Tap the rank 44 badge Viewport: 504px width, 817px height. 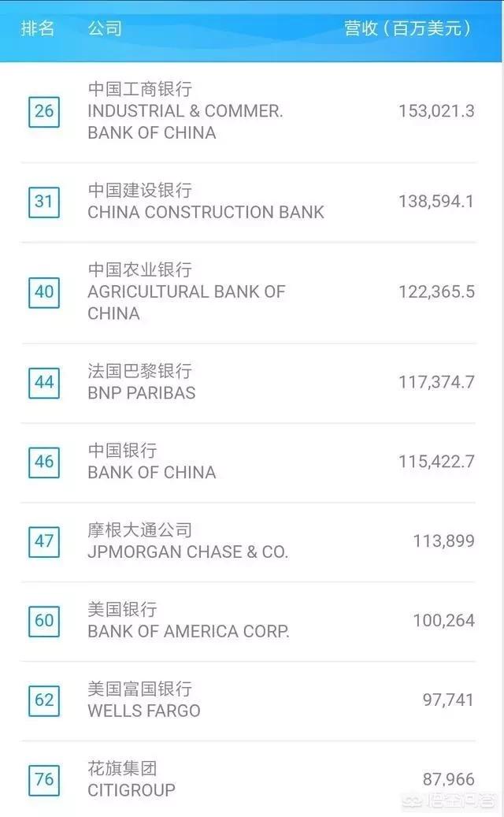pyautogui.click(x=44, y=383)
